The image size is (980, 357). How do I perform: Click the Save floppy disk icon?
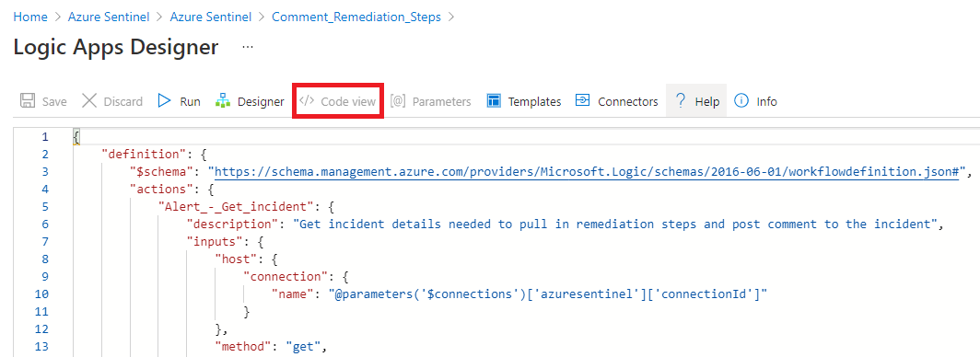(x=28, y=101)
